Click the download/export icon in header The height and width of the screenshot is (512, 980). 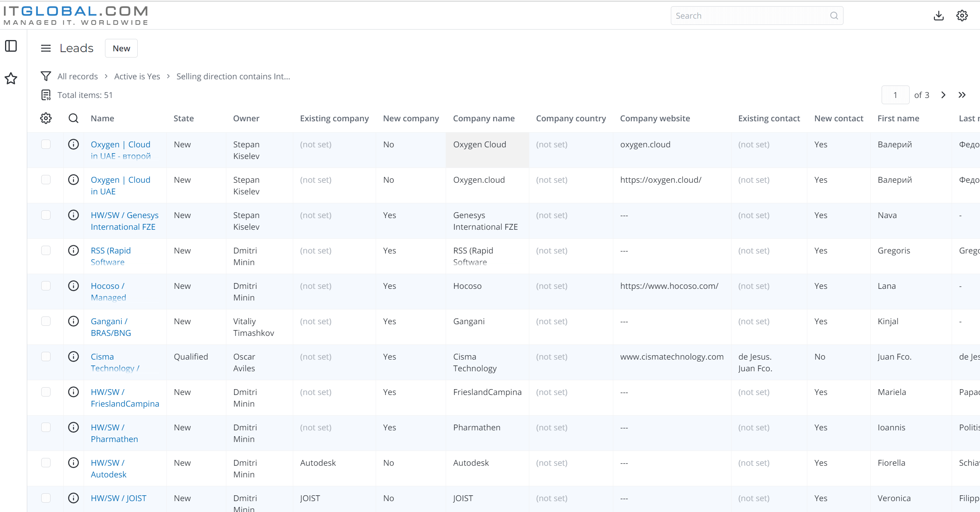click(938, 16)
